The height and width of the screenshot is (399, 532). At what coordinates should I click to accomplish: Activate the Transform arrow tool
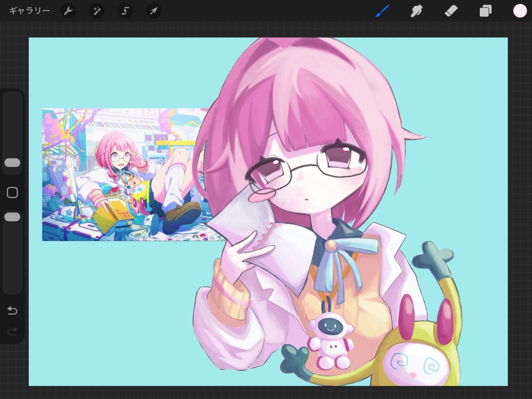click(153, 11)
